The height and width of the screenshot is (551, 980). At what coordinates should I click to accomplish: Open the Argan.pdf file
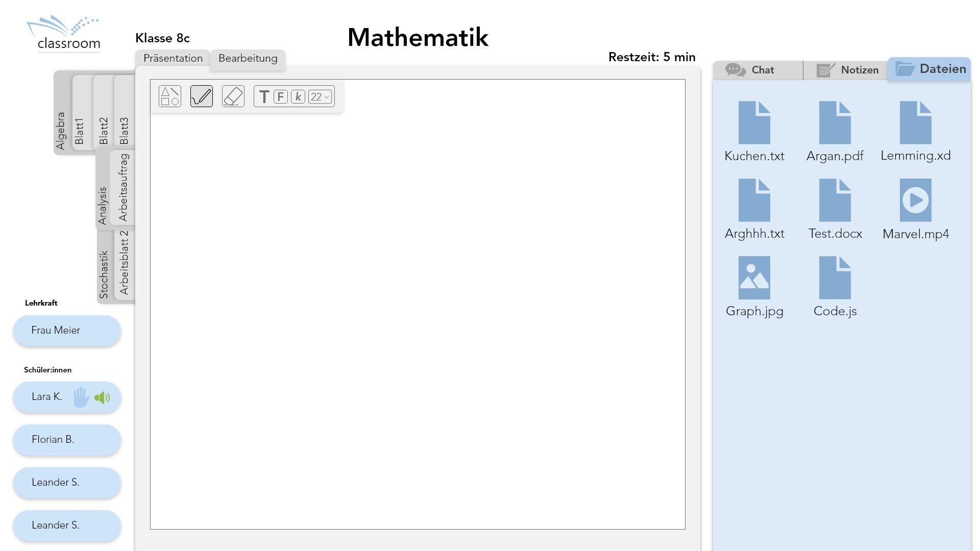835,123
